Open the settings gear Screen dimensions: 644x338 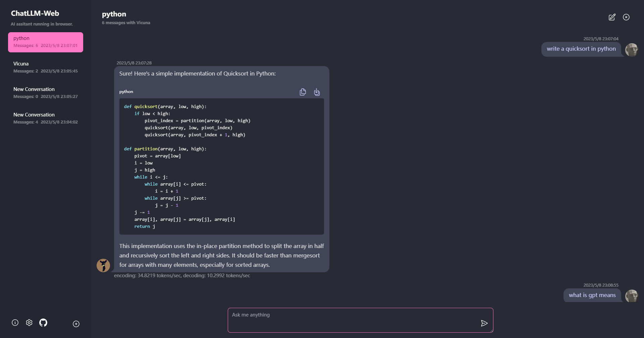(29, 322)
